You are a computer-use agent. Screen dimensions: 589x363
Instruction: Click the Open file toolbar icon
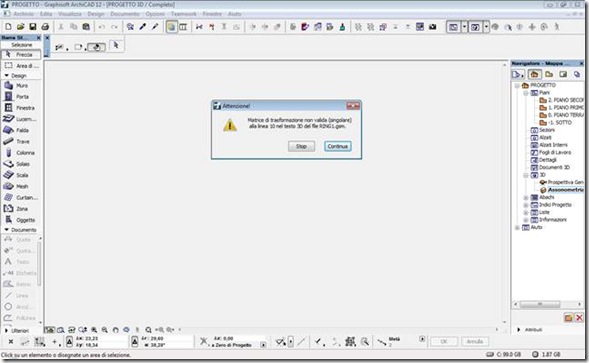20,27
